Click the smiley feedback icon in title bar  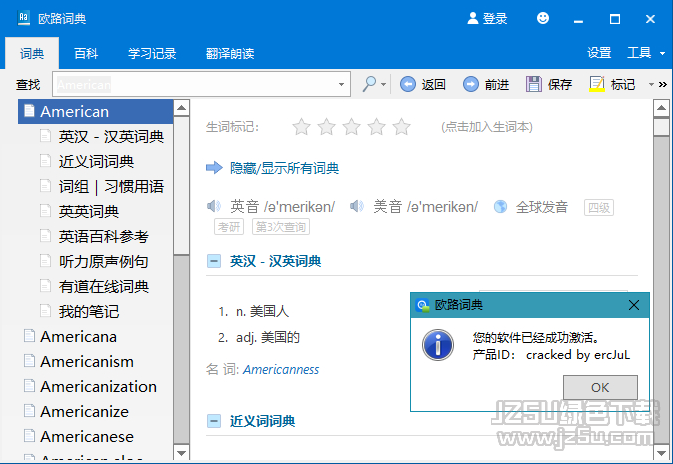tap(543, 18)
